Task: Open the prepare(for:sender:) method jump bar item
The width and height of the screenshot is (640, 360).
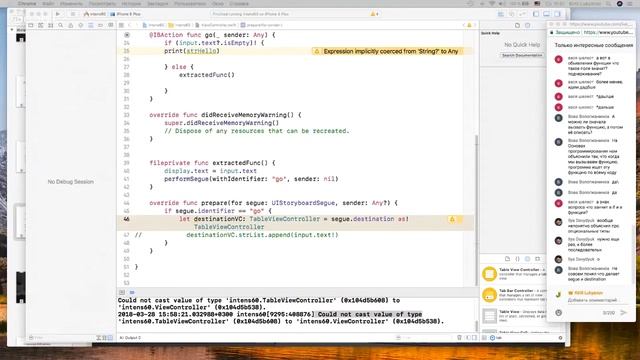Action: pos(261,25)
